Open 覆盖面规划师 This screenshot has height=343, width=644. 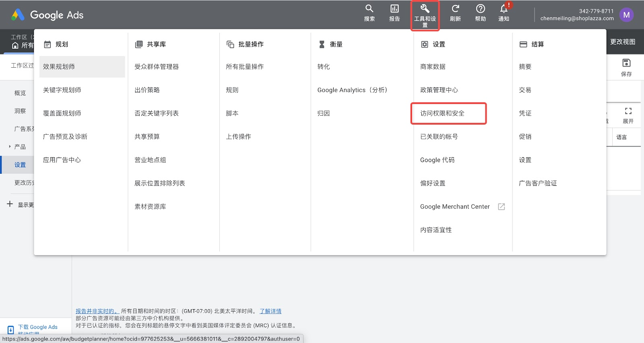click(x=62, y=113)
